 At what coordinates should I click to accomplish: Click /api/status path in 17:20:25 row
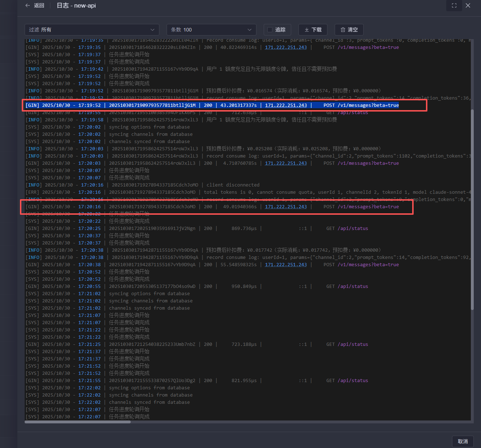pos(353,229)
